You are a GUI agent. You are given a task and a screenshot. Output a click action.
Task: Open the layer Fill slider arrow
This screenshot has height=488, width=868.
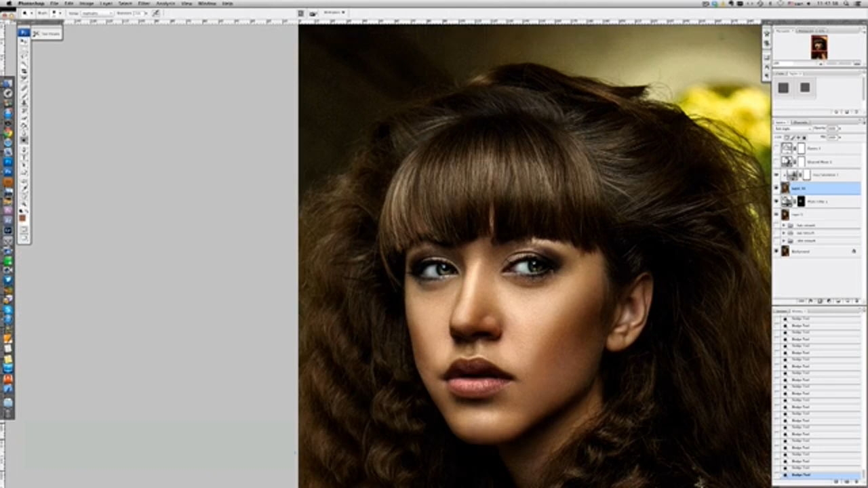tap(840, 137)
